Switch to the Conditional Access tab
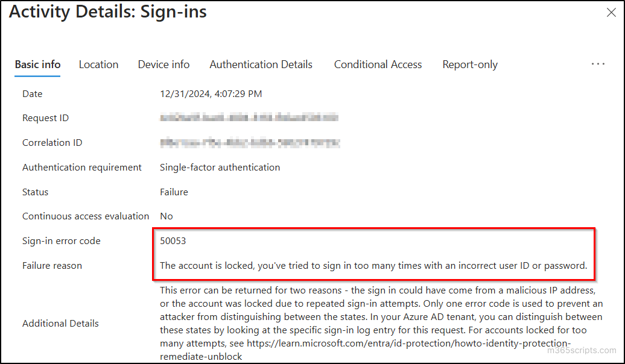This screenshot has height=364, width=625. 378,64
